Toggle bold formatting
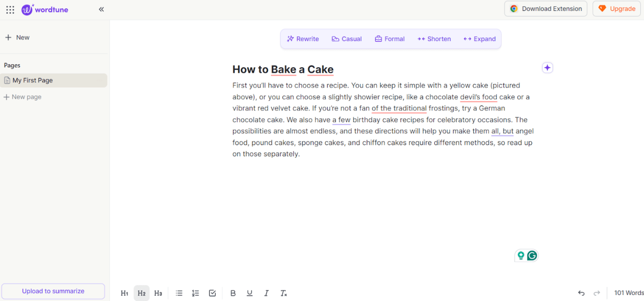The width and height of the screenshot is (644, 301). click(x=233, y=293)
